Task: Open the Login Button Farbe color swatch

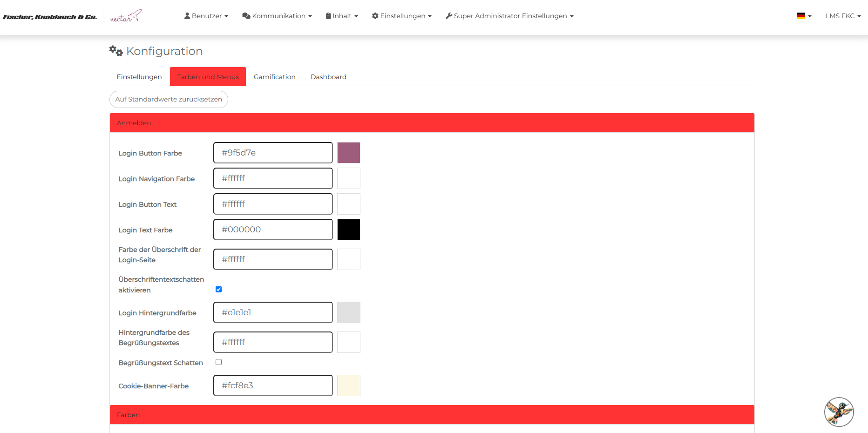Action: point(349,153)
